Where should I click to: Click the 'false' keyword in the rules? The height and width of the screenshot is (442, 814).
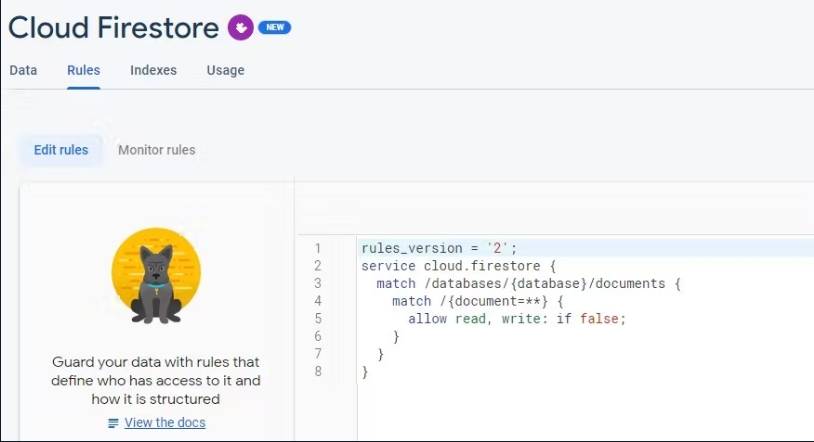tap(599, 318)
